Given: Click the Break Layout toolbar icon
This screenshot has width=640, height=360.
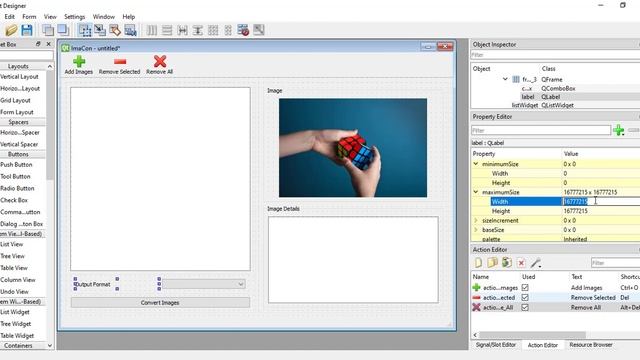Looking at the screenshot, I should click(x=243, y=30).
